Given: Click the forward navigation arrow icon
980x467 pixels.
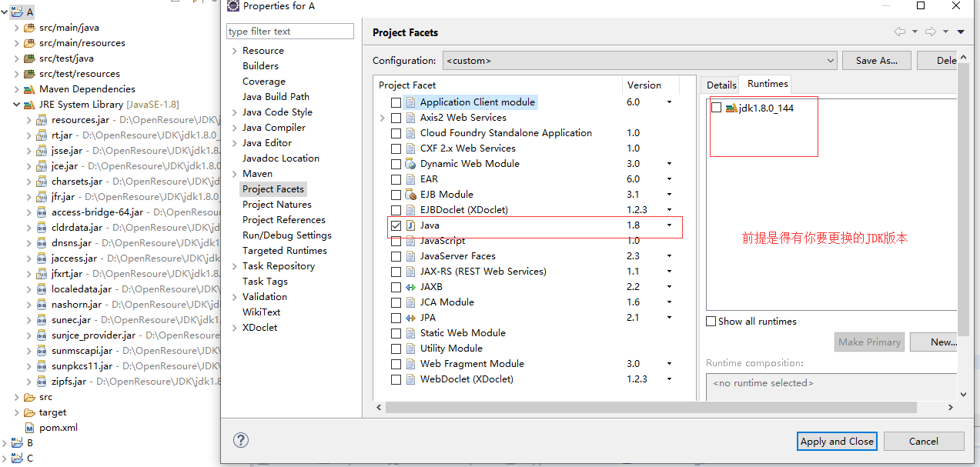Looking at the screenshot, I should 931,32.
